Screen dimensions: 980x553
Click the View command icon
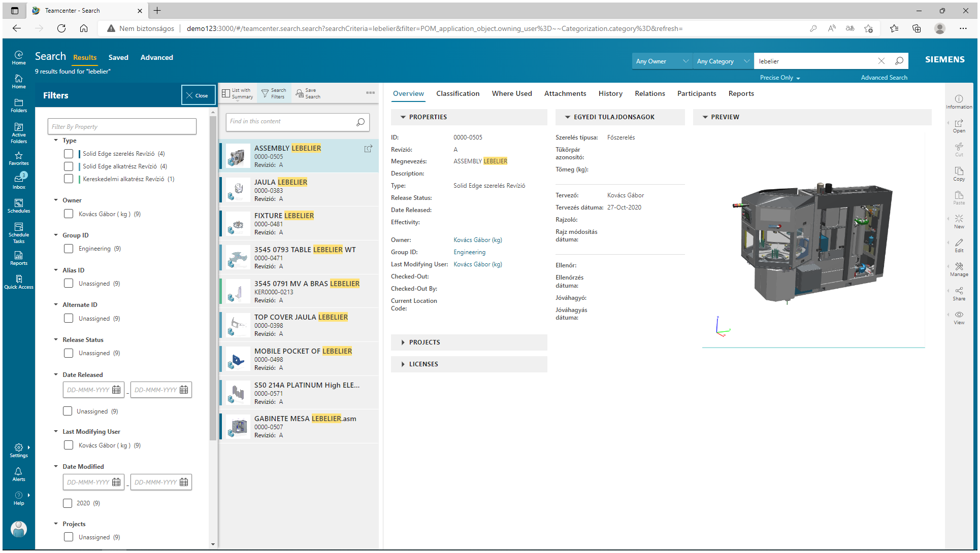click(x=959, y=318)
